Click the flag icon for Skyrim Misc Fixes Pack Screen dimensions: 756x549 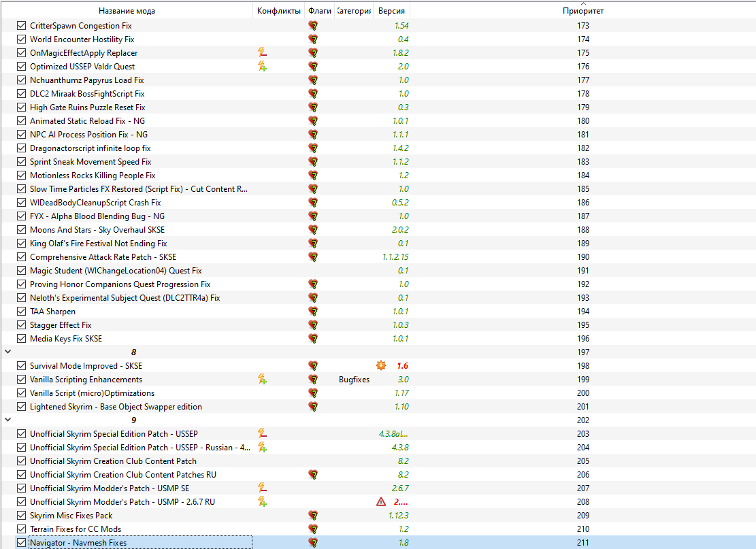[x=314, y=515]
